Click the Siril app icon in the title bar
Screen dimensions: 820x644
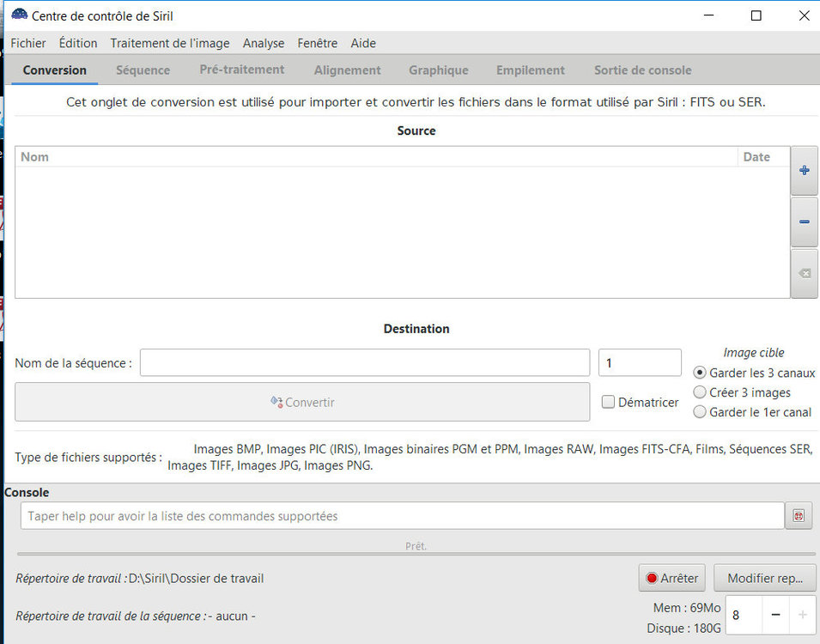click(x=20, y=15)
